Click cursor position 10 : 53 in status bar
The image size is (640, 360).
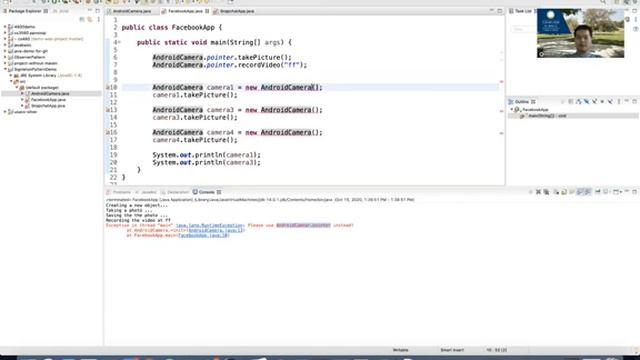(x=497, y=350)
